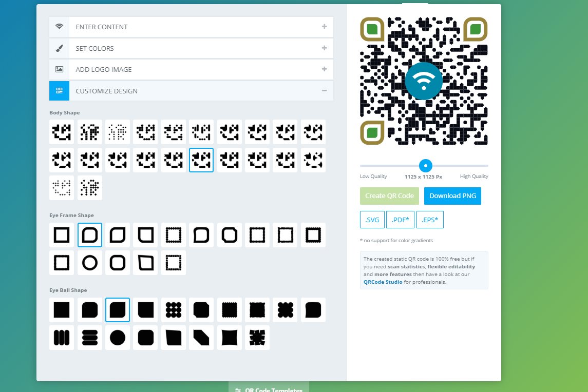Choose the circle eye frame shape

point(90,263)
